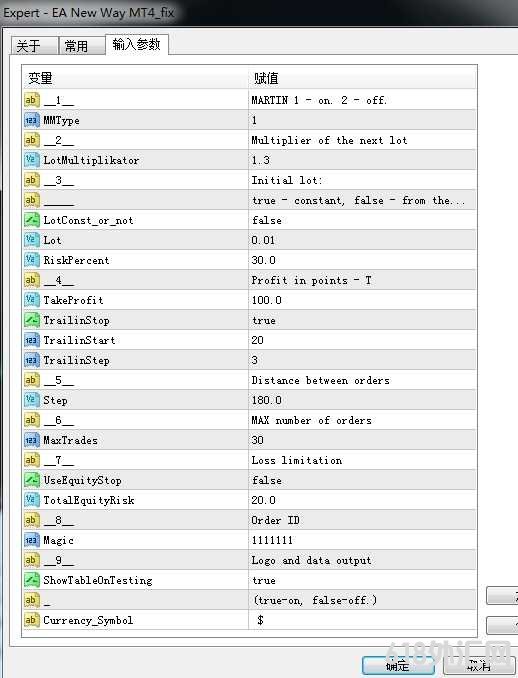Select the string icon beside Currency_Symbol
Image resolution: width=518 pixels, height=678 pixels.
point(32,620)
